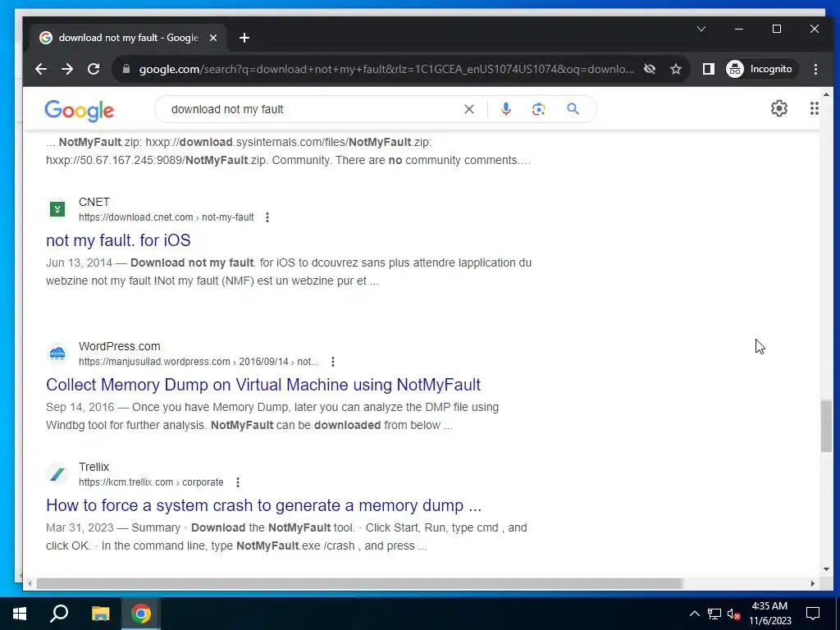Open the Google apps grid
Image resolution: width=840 pixels, height=630 pixels.
pos(814,109)
